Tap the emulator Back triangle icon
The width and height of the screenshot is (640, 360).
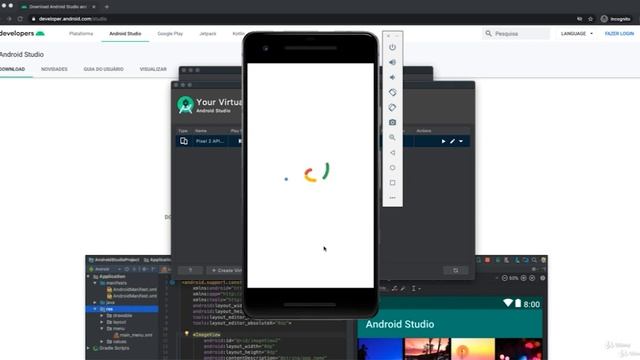392,153
